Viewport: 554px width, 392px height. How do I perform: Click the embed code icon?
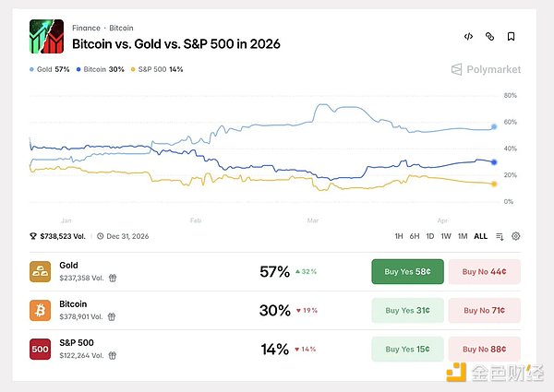point(469,37)
